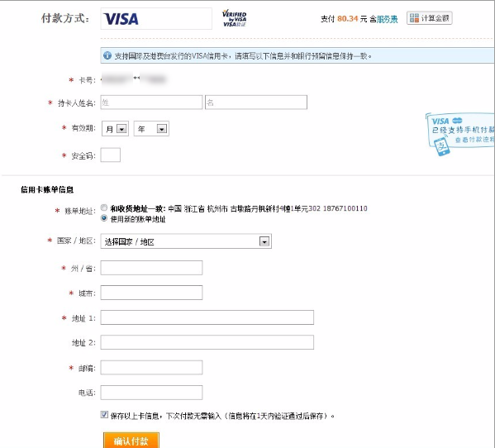Click the calculator icon on 计算金额
The height and width of the screenshot is (448, 495).
point(414,18)
